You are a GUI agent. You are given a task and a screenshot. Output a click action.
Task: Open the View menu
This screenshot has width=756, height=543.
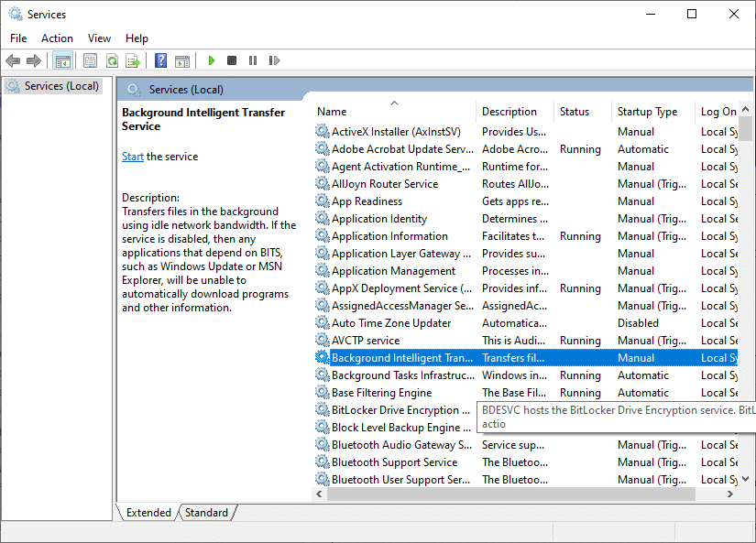(x=98, y=38)
